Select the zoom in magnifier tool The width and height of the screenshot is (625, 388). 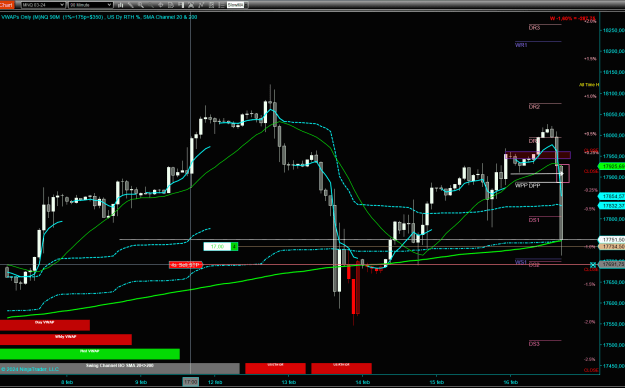(141, 5)
